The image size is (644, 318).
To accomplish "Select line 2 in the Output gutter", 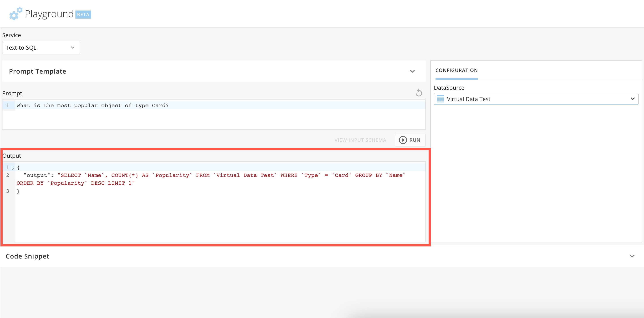I will coord(7,175).
